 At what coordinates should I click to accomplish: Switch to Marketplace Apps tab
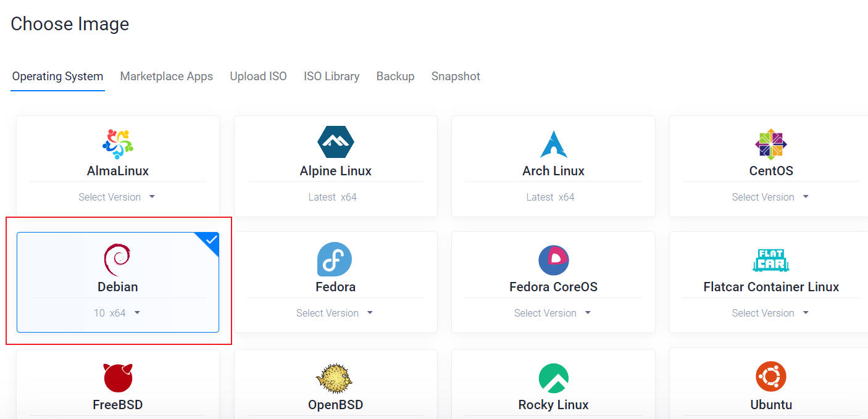point(166,77)
